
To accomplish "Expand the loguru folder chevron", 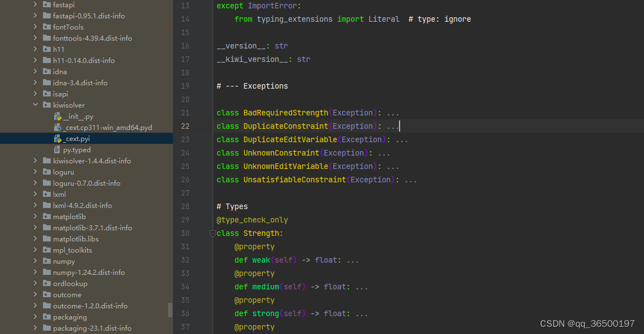I will click(x=35, y=172).
